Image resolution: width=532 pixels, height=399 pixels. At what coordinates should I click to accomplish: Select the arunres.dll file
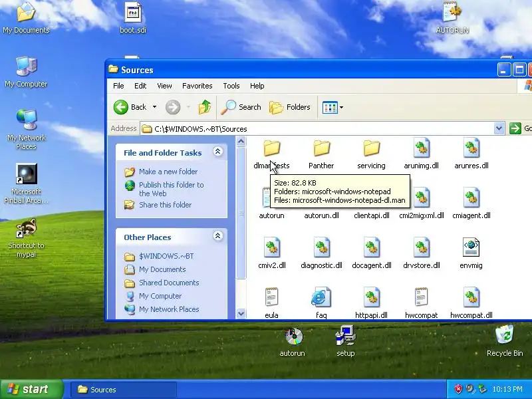click(471, 154)
